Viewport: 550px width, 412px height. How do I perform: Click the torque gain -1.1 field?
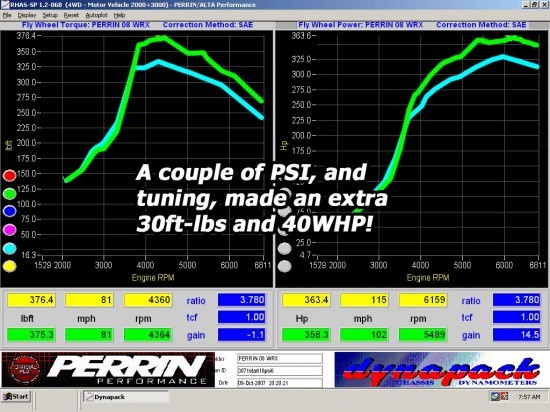tap(242, 335)
